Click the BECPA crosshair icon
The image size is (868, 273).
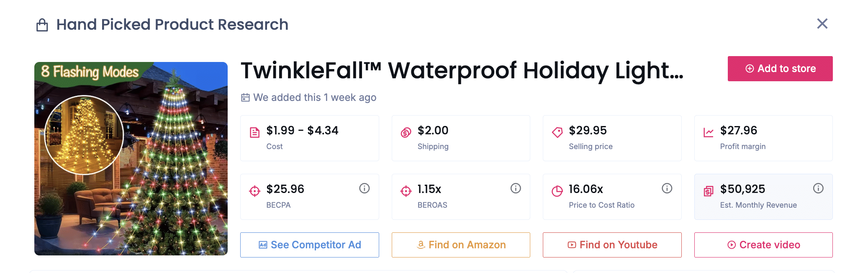pos(254,191)
